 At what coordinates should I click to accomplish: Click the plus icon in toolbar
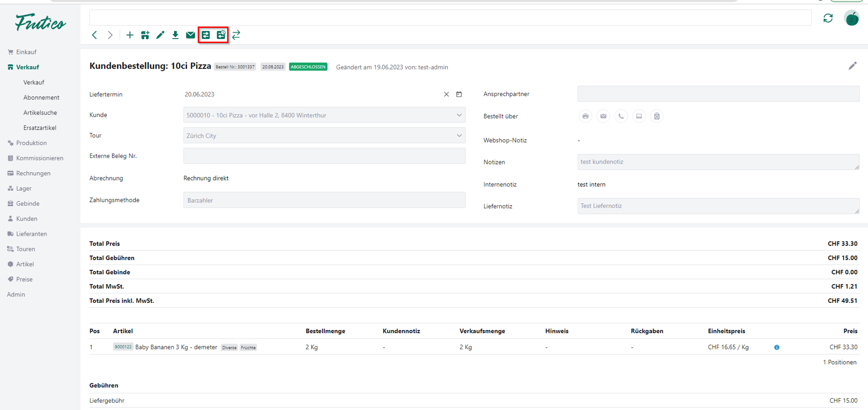pyautogui.click(x=130, y=35)
